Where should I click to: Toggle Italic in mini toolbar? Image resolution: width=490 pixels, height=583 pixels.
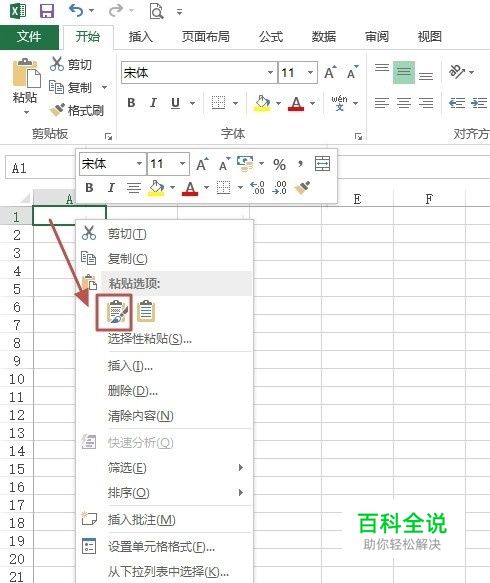111,188
